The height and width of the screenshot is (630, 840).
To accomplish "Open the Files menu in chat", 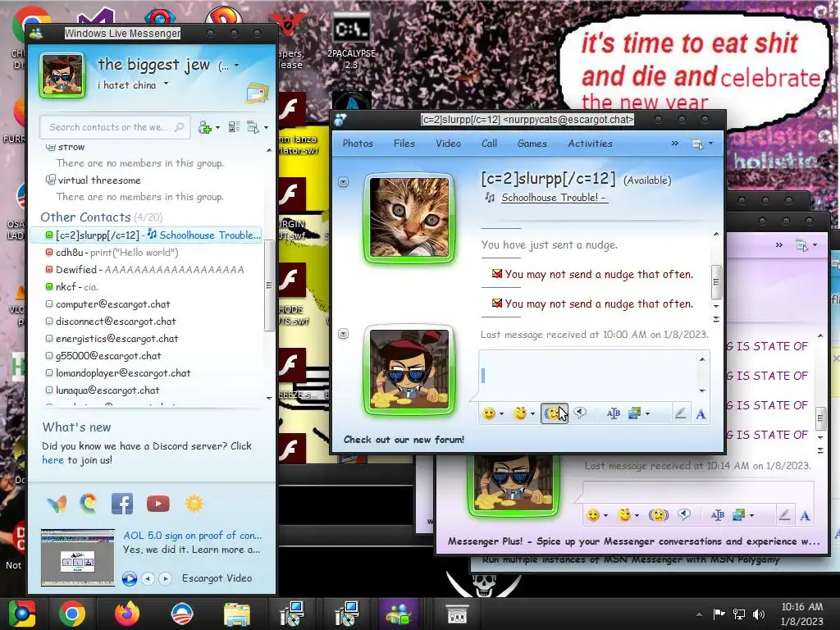I will point(404,144).
